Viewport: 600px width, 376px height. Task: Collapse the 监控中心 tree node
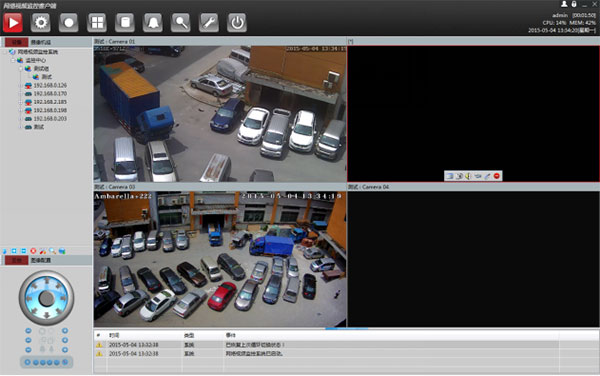pyautogui.click(x=13, y=60)
